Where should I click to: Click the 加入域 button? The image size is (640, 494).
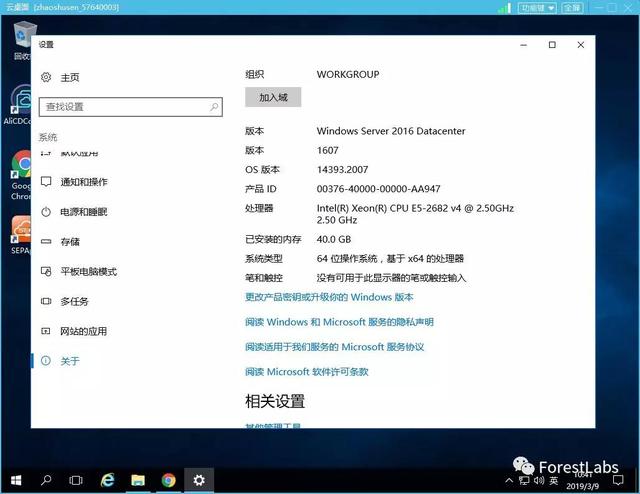[273, 97]
